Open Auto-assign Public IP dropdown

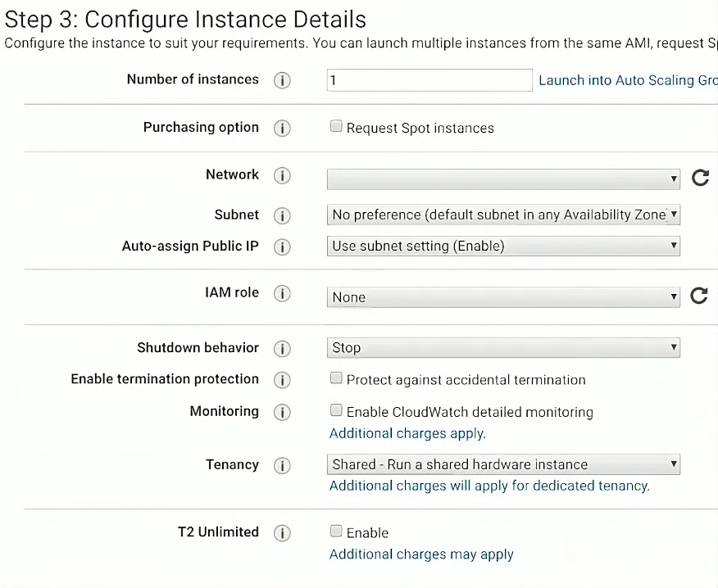tap(503, 247)
